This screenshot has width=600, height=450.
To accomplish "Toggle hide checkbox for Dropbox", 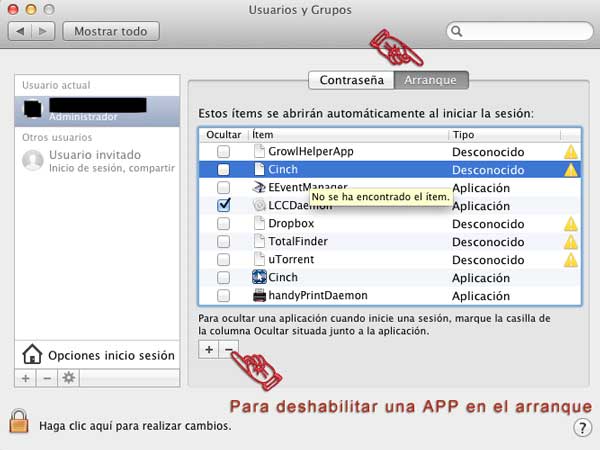I will [x=223, y=223].
